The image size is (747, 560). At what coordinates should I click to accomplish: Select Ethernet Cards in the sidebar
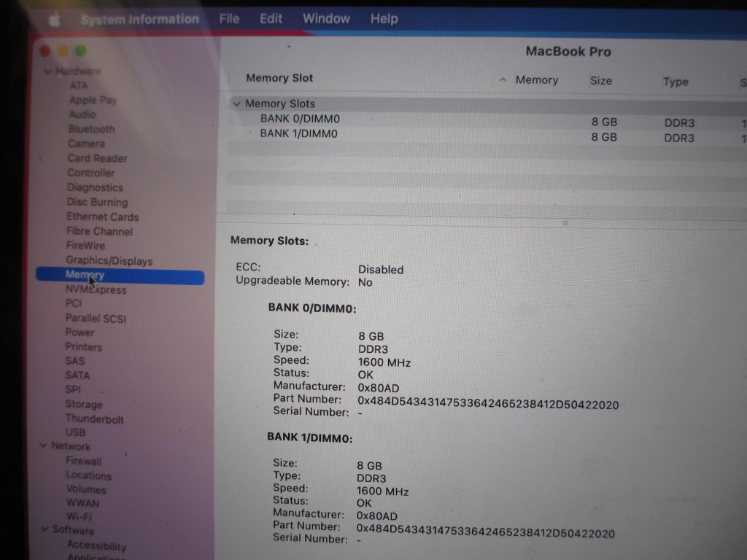(102, 217)
